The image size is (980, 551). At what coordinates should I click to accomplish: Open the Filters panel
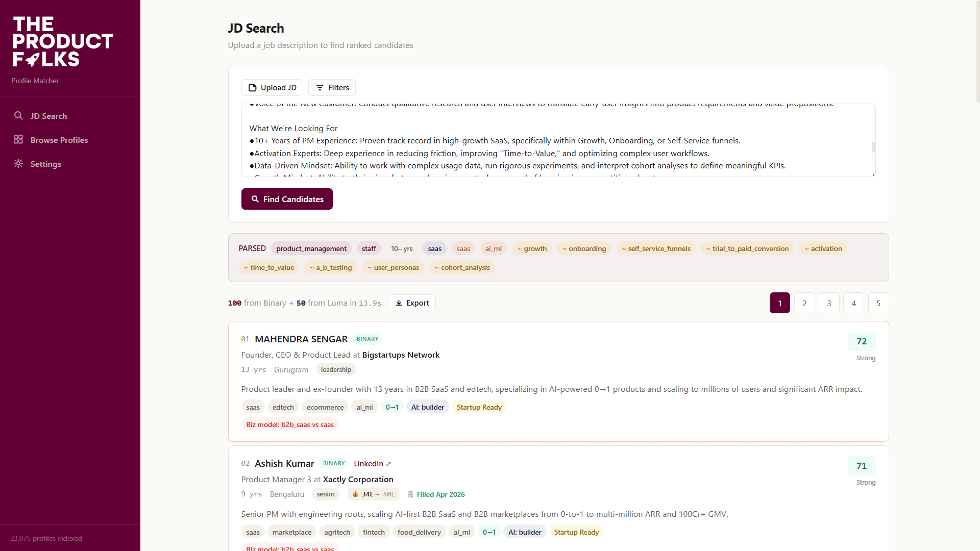(x=332, y=88)
